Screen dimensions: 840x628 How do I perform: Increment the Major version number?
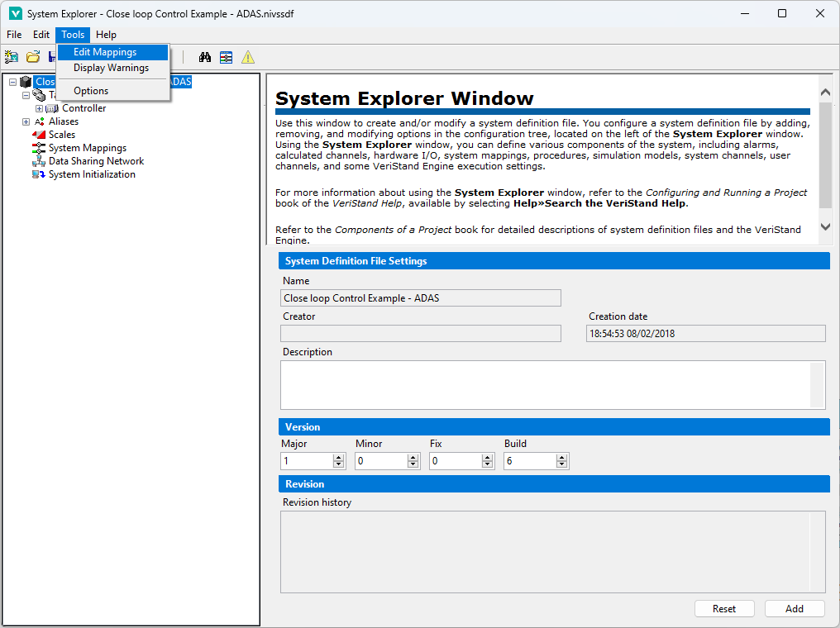click(339, 458)
